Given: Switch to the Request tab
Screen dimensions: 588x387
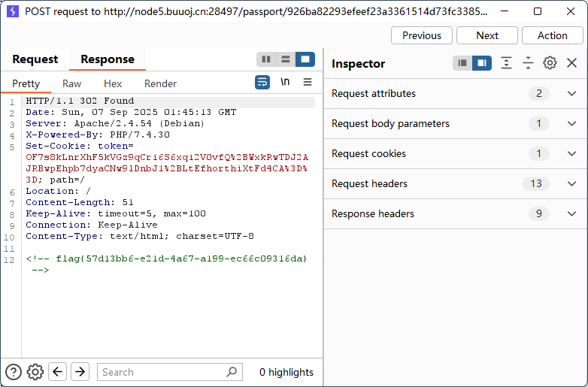Looking at the screenshot, I should 35,59.
